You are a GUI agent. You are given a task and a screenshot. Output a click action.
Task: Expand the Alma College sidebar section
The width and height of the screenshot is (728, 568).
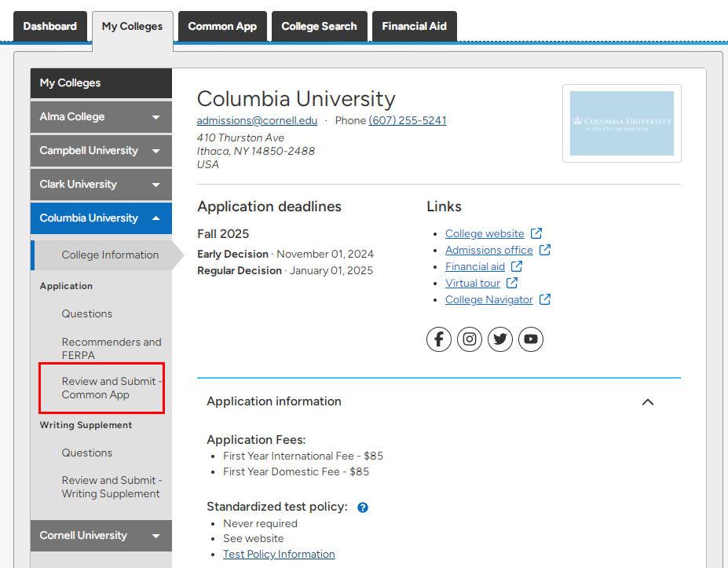(101, 117)
